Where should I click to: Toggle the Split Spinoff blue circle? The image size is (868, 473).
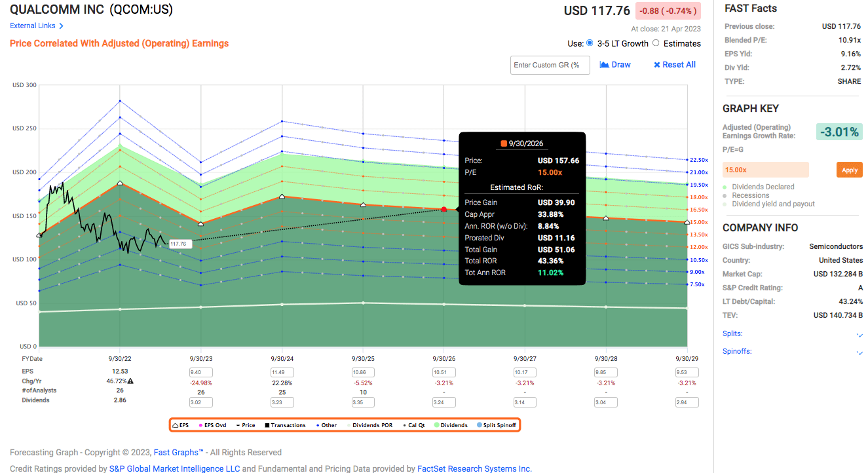pos(480,425)
